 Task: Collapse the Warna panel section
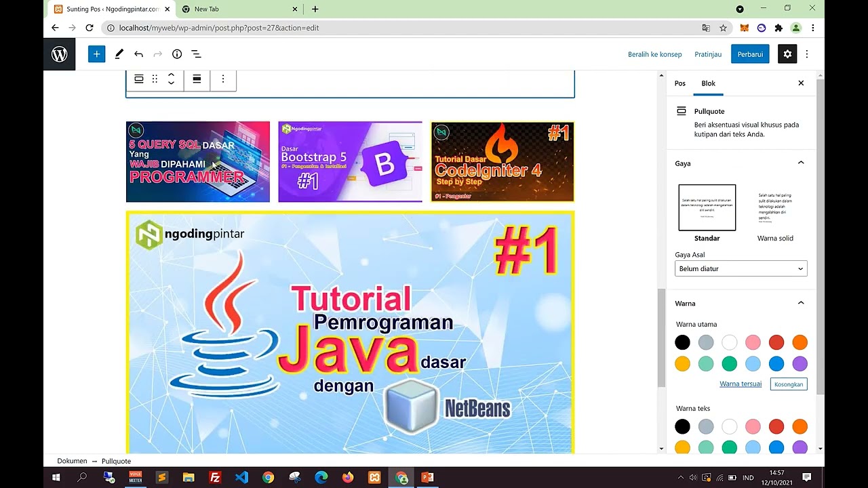[x=800, y=304]
